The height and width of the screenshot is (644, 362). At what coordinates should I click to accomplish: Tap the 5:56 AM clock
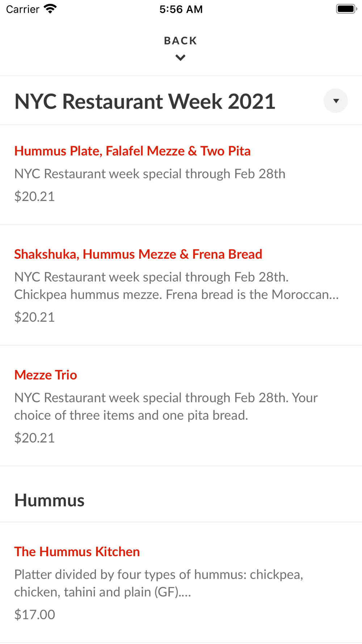coord(181,9)
